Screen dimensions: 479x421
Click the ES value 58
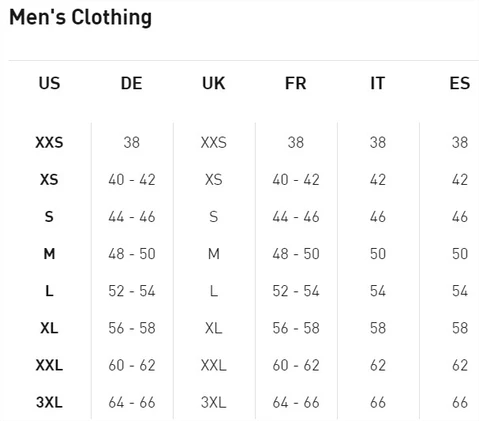[460, 328]
